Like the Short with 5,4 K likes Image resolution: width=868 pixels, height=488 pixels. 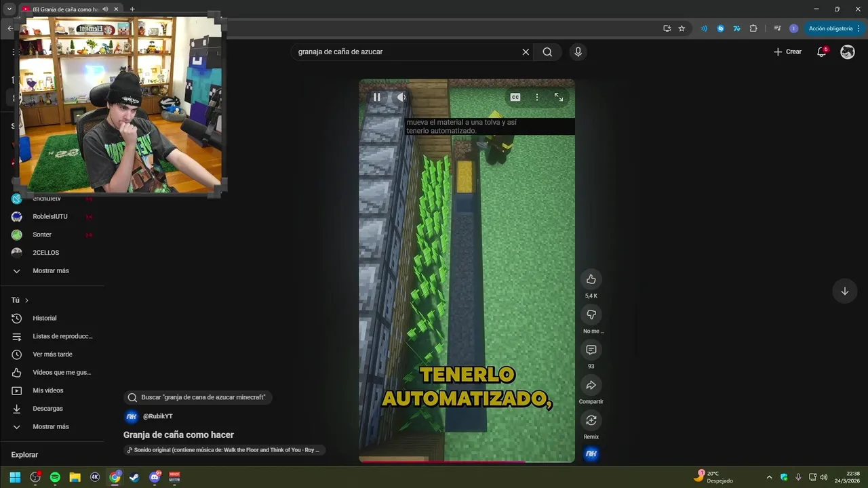click(591, 279)
